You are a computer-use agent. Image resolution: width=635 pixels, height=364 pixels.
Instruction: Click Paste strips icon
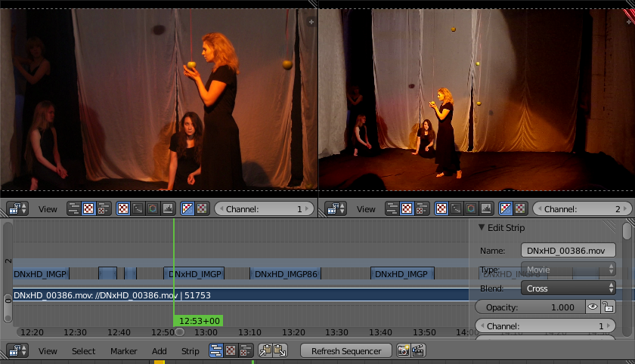(x=280, y=350)
